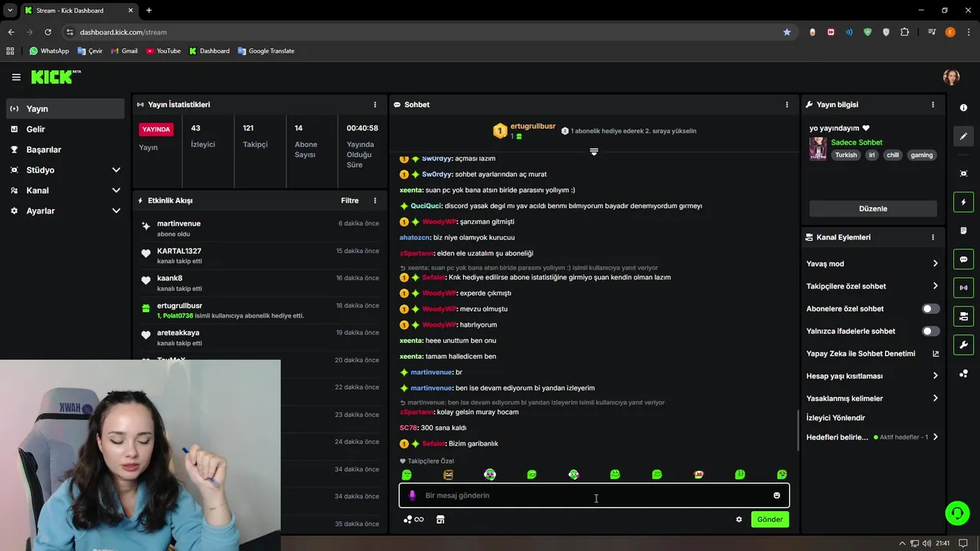
Task: Open Hesap yaşı kısıtlaması options arrow
Action: [x=935, y=376]
